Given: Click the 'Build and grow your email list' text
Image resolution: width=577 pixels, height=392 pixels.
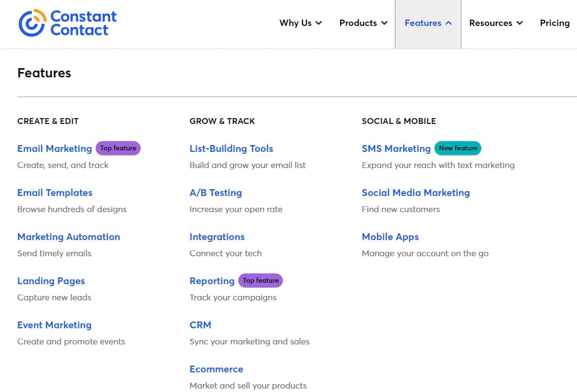Looking at the screenshot, I should (x=248, y=165).
